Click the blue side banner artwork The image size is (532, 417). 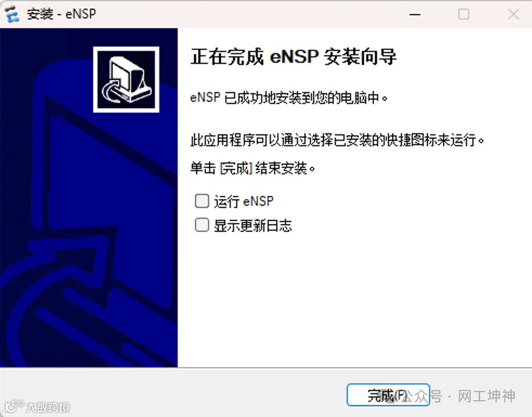pyautogui.click(x=88, y=198)
